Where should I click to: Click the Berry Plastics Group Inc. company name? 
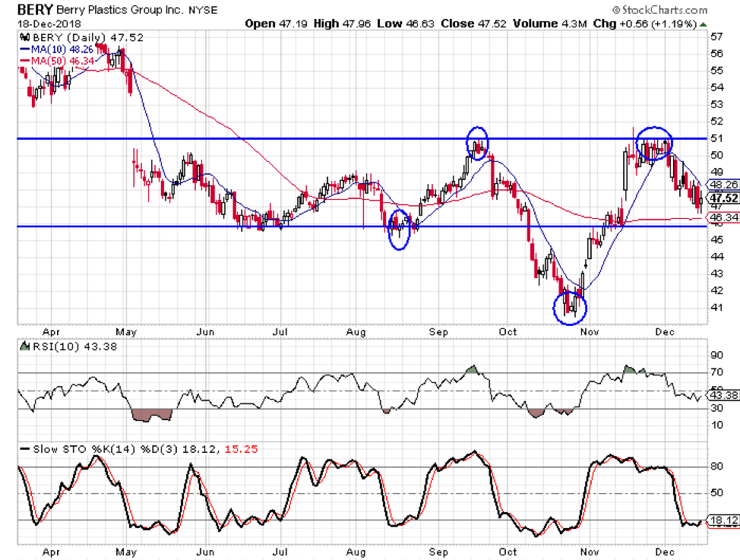tap(120, 9)
